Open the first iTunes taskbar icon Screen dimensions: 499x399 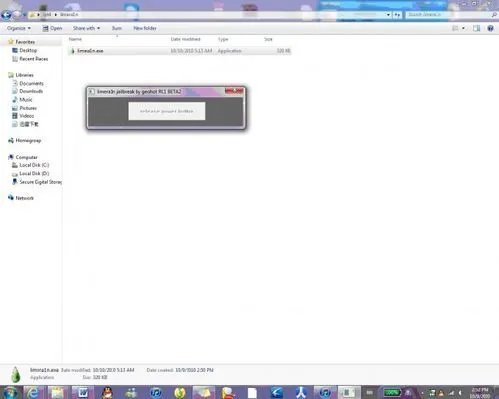point(156,392)
